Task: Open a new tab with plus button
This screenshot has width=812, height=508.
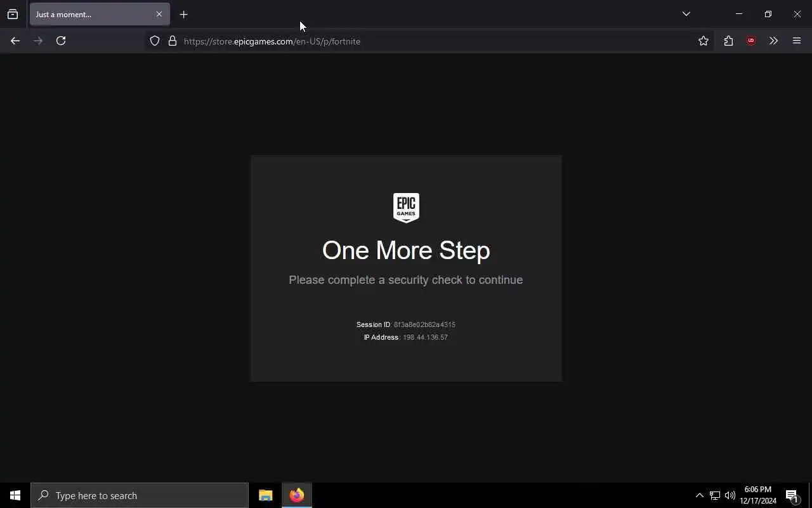Action: [x=183, y=14]
